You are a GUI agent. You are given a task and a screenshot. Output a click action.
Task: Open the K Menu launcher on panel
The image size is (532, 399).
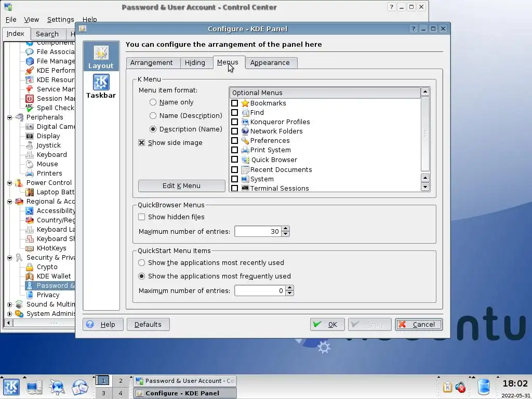(x=11, y=387)
